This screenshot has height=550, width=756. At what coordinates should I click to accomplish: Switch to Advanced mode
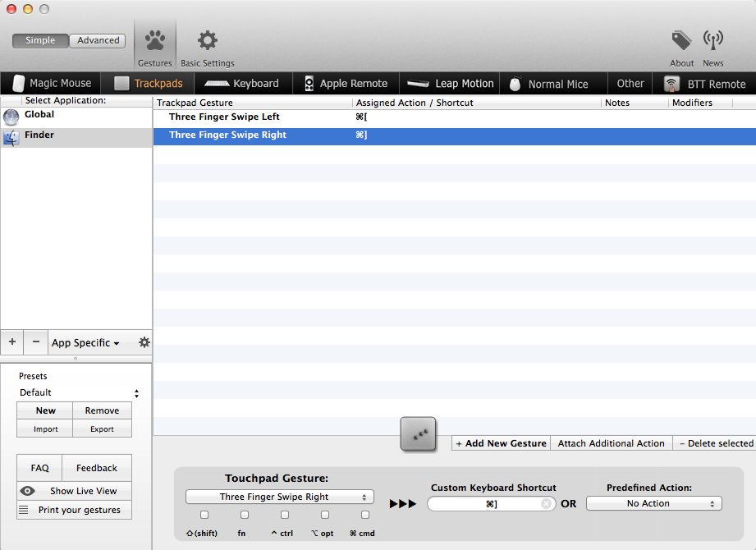98,40
